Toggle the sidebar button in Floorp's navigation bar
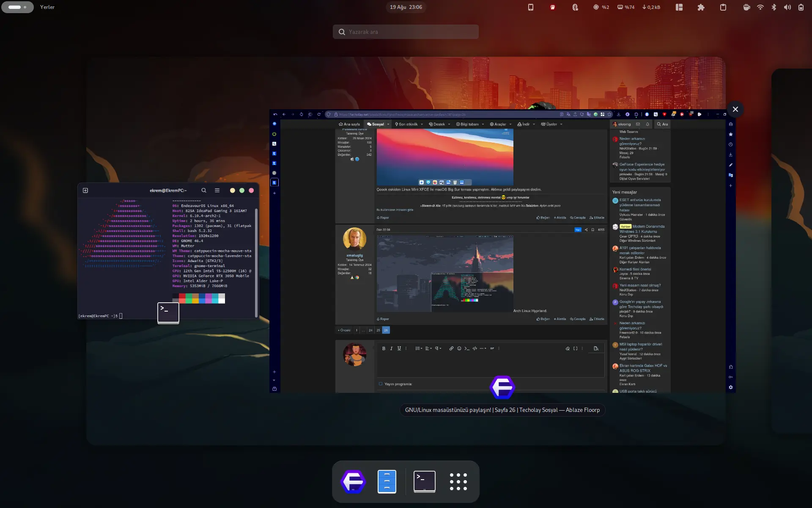 pyautogui.click(x=310, y=114)
